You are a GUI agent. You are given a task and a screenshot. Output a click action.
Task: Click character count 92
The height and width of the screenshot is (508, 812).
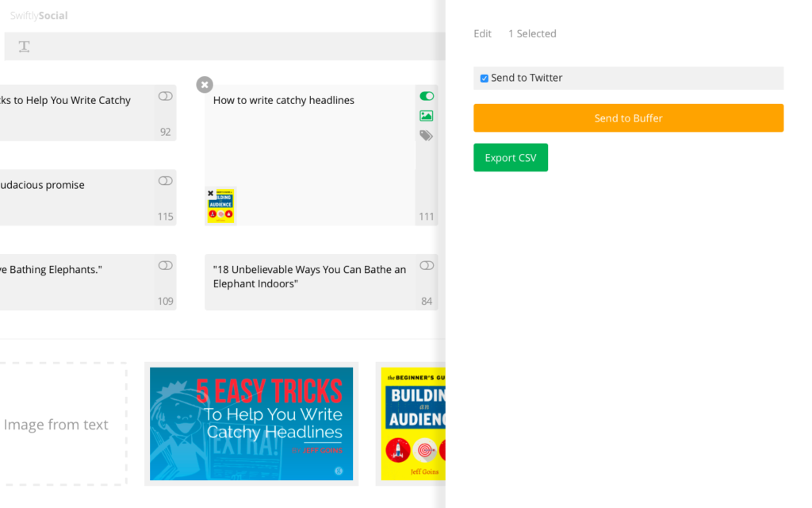165,133
